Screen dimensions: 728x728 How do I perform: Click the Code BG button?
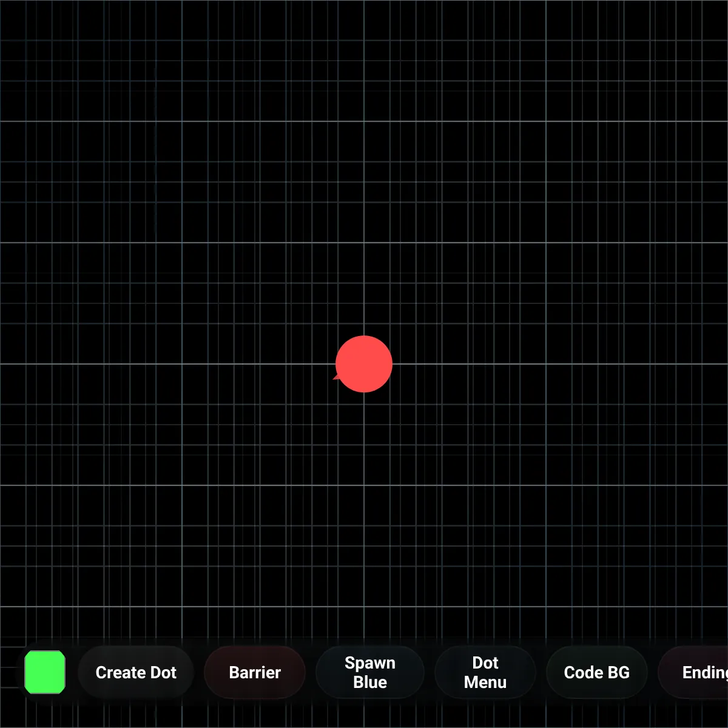596,672
